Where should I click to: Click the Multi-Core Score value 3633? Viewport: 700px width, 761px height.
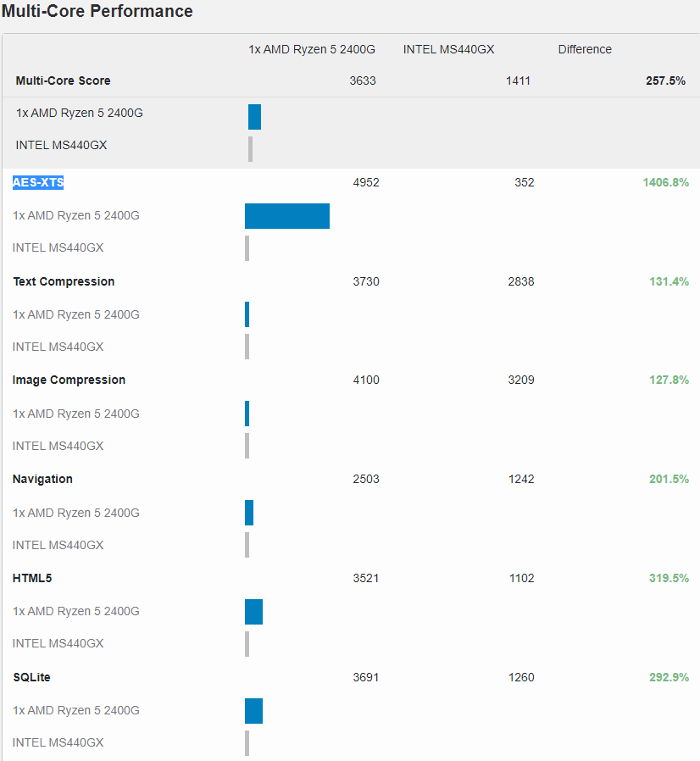[363, 81]
